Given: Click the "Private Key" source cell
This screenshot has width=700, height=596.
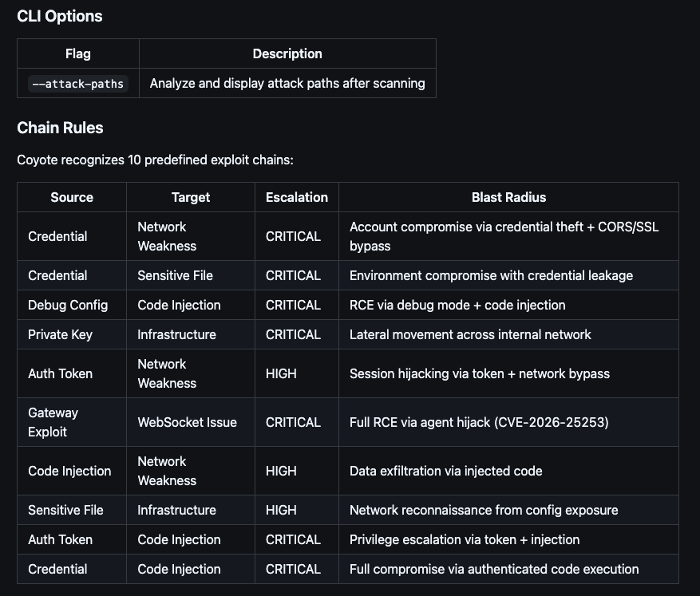Looking at the screenshot, I should coord(61,334).
